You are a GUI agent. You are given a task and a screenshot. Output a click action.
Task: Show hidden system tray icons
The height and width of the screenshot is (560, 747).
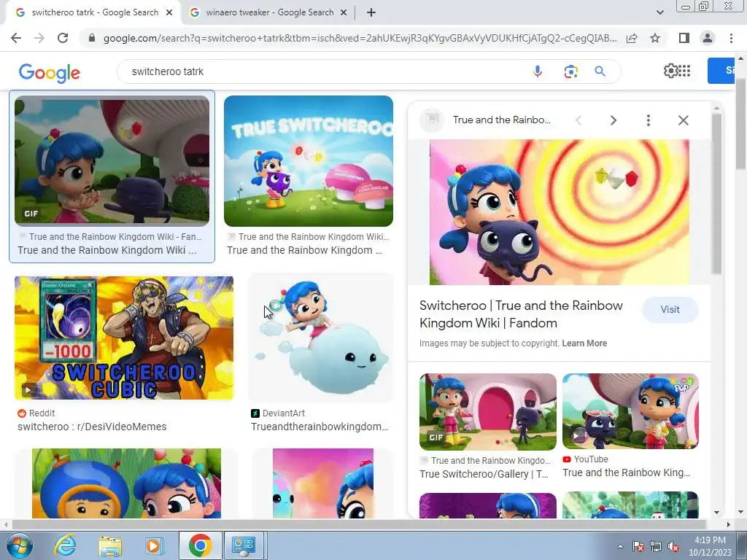620,547
